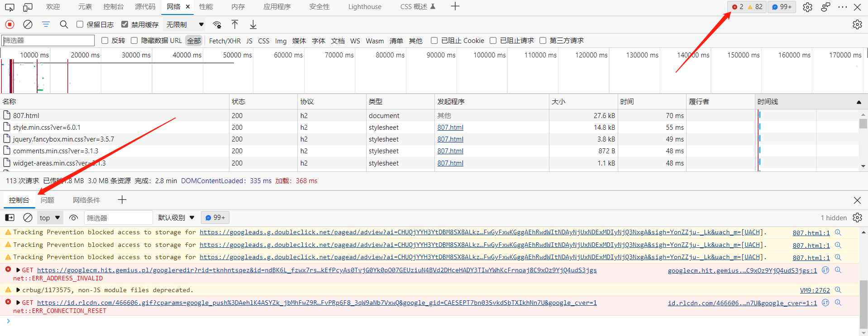The image size is (868, 336).
Task: Open the top context dropdown
Action: [x=50, y=218]
